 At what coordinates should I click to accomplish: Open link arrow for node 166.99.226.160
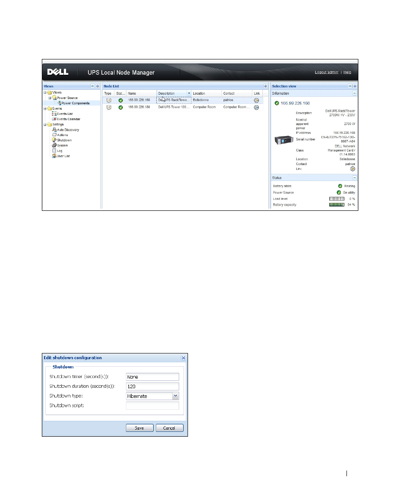[x=256, y=100]
